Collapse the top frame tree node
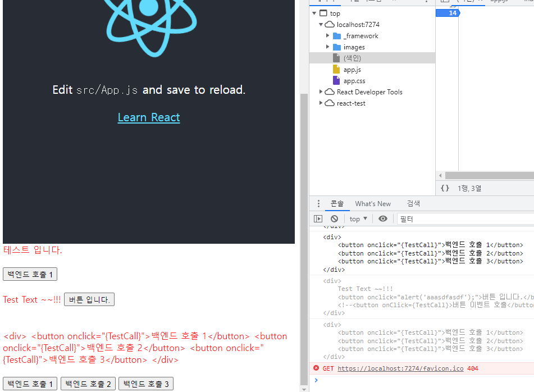The image size is (534, 392). (314, 13)
